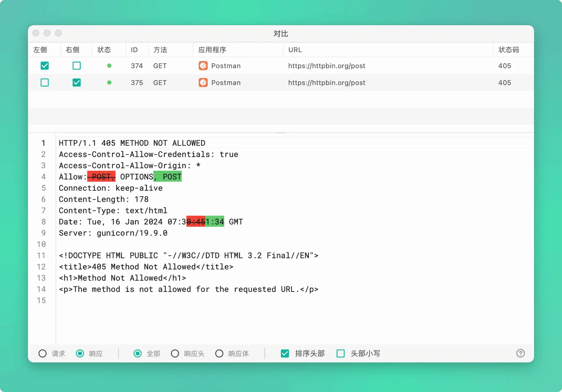Click the Server: gunicorn/19.9.0 line

(113, 233)
